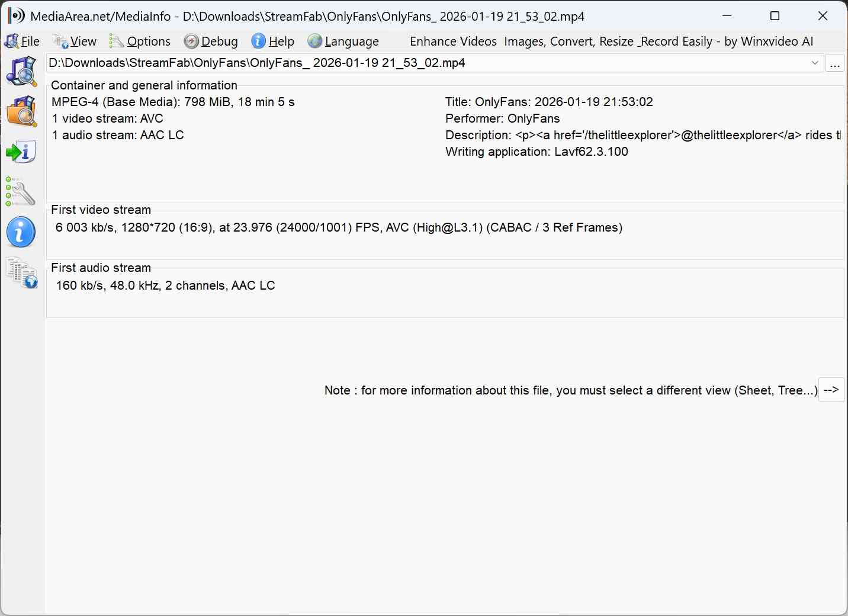The image size is (848, 616).
Task: Click the MediaInfo app icon in title bar
Action: click(x=16, y=16)
